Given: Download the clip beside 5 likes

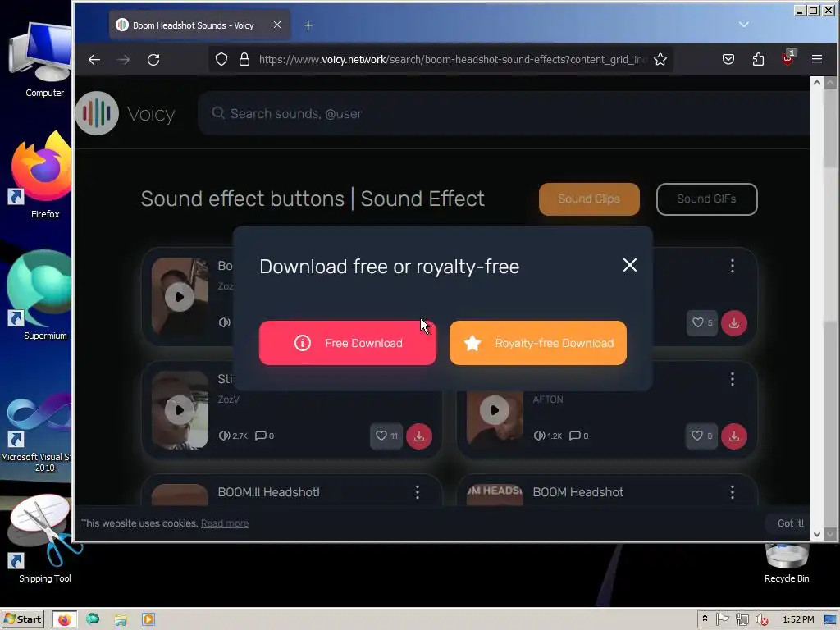Looking at the screenshot, I should (x=734, y=323).
